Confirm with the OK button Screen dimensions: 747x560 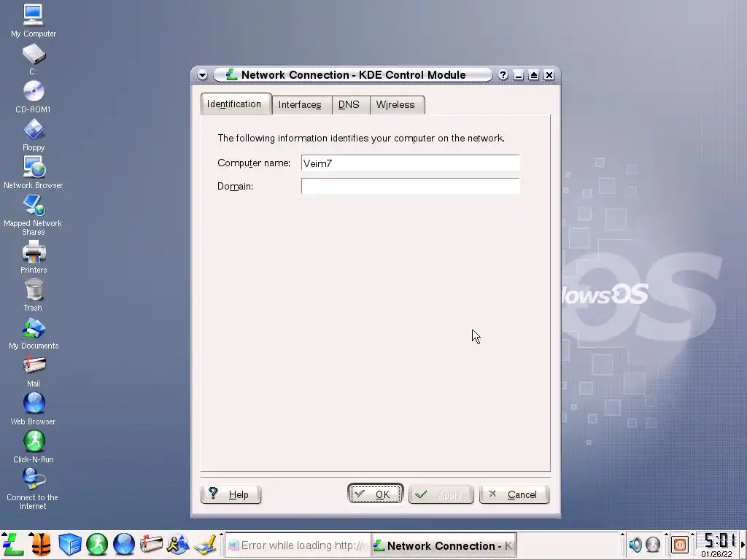pyautogui.click(x=376, y=494)
